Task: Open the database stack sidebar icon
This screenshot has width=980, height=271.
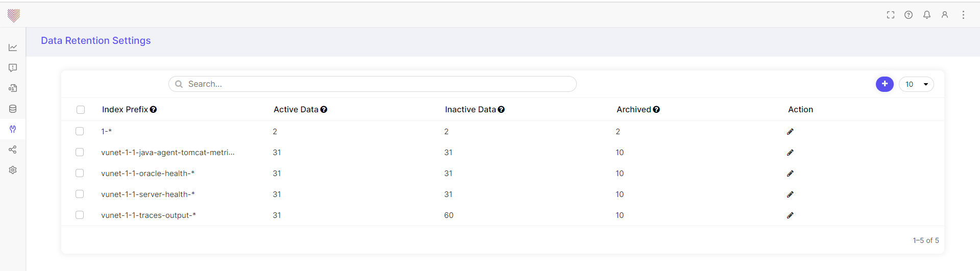Action: pos(13,109)
